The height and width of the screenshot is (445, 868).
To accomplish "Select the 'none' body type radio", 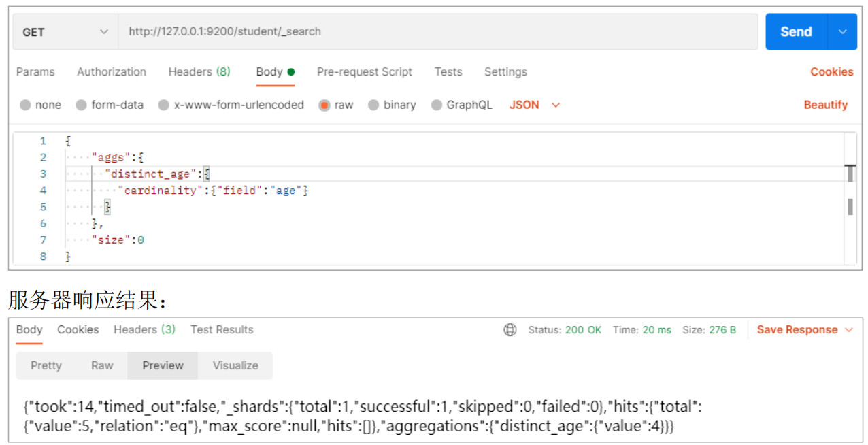I will tap(26, 105).
